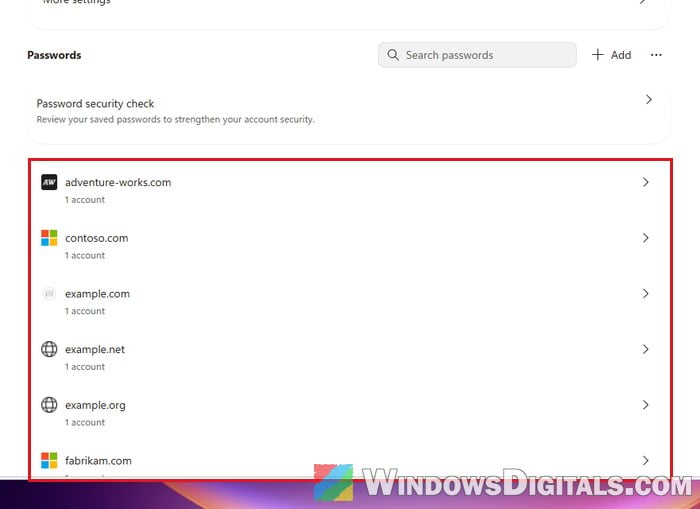Open Password security check chevron
Image resolution: width=700 pixels, height=509 pixels.
pos(649,99)
